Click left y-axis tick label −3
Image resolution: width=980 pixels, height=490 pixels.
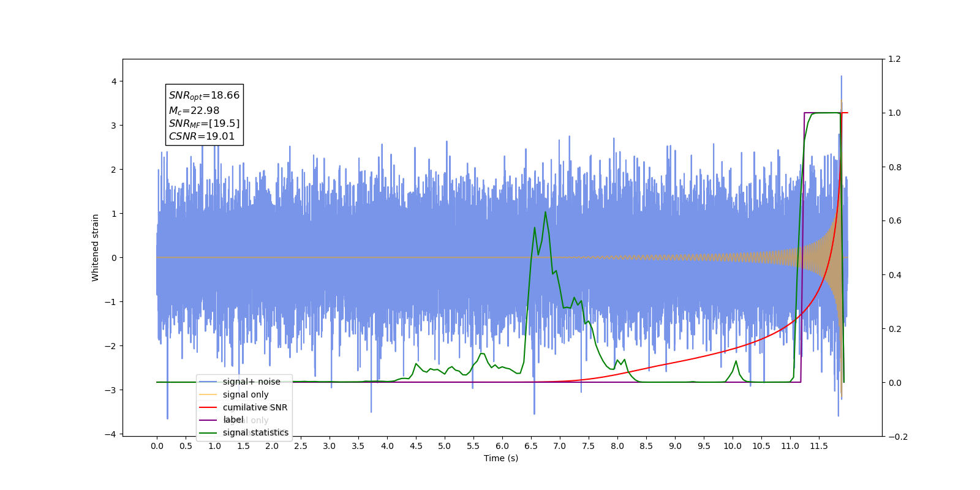coord(110,390)
